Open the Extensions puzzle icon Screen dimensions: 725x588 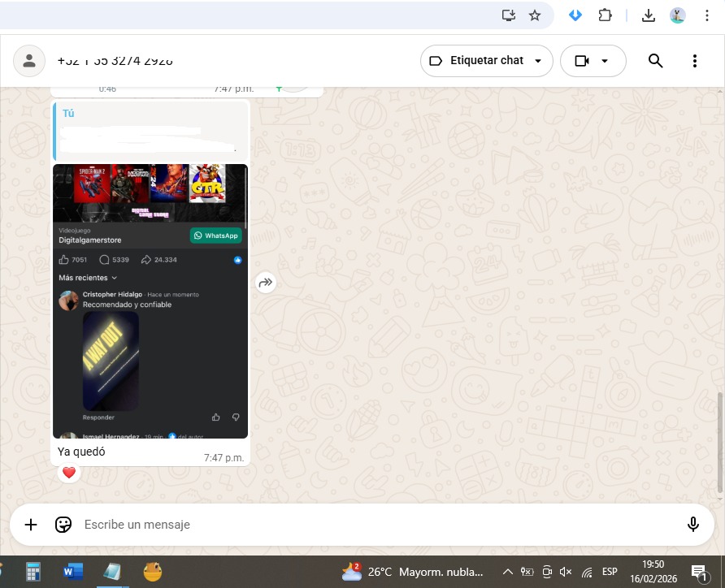[x=605, y=15]
